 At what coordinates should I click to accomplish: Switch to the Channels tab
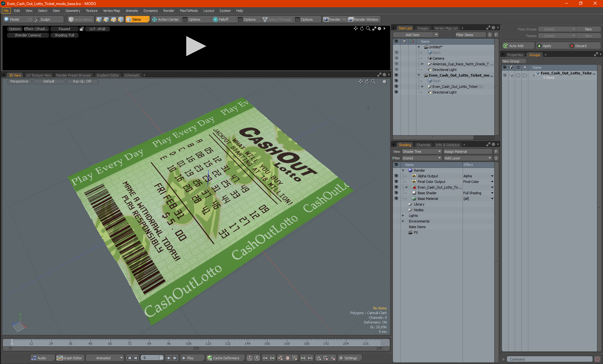click(x=423, y=145)
